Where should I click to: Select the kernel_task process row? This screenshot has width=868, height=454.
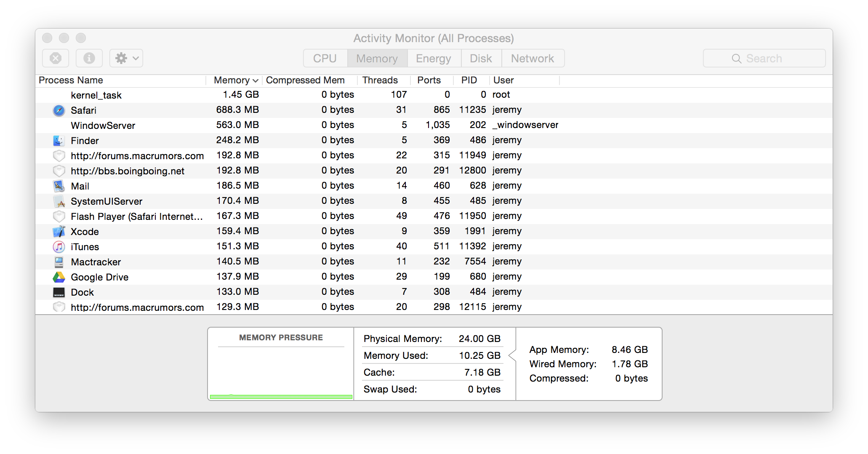click(x=434, y=95)
